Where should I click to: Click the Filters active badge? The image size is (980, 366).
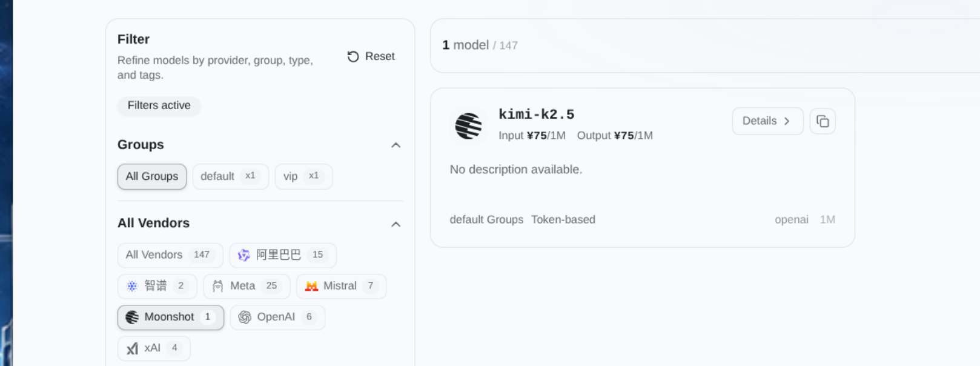pyautogui.click(x=159, y=105)
